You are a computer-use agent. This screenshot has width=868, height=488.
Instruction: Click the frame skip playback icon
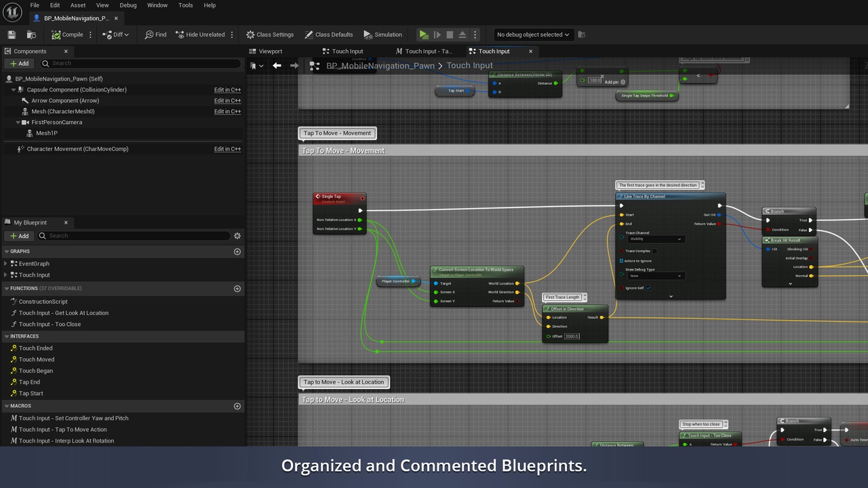(437, 35)
